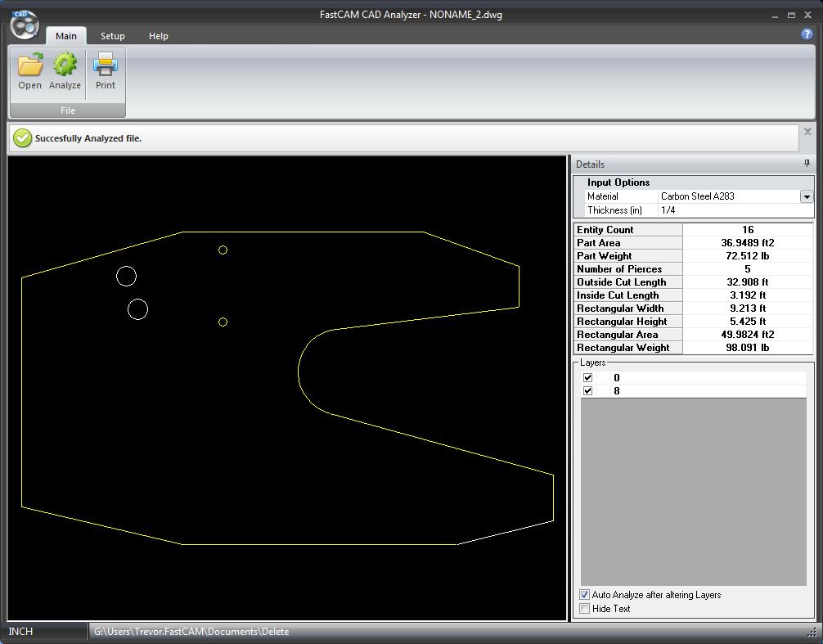Toggle Auto Analyze after altering Layers
Viewport: 823px width, 644px height.
pyautogui.click(x=584, y=595)
